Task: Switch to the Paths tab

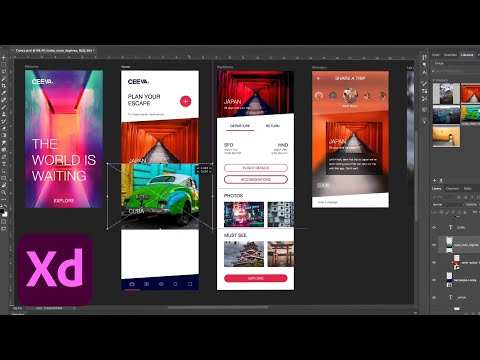Action: pyautogui.click(x=467, y=189)
